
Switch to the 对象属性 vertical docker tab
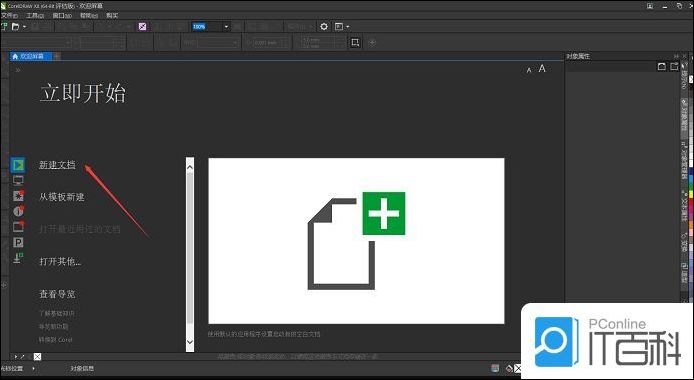tap(684, 118)
